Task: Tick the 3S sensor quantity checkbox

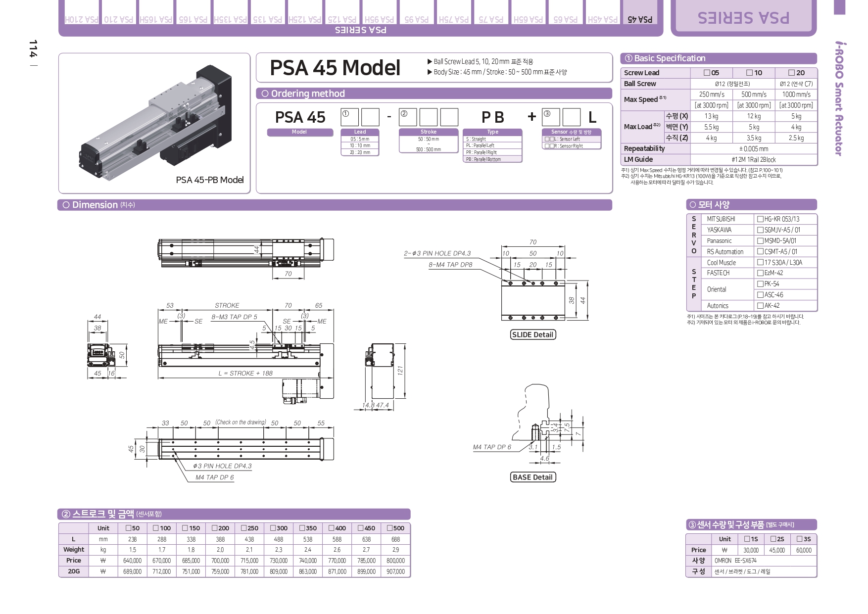Action: [x=800, y=539]
